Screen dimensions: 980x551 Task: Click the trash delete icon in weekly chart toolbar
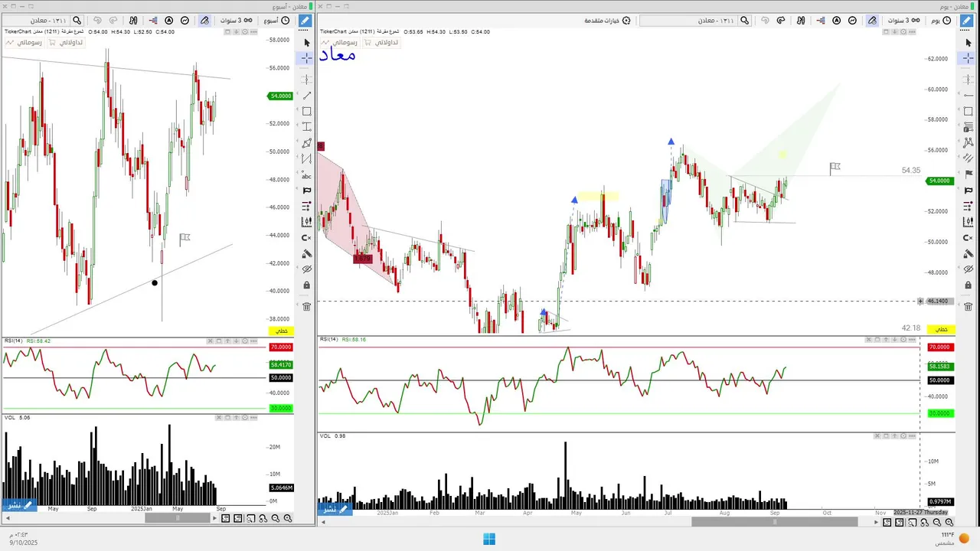click(307, 307)
